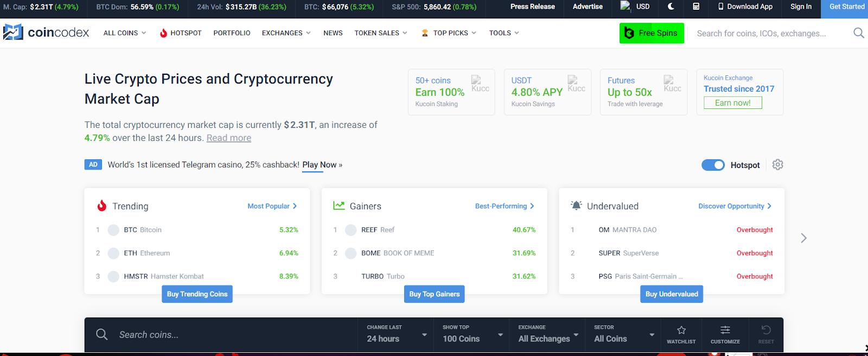Image resolution: width=868 pixels, height=356 pixels.
Task: Open Show Top 100 Coins dropdown
Action: coord(471,334)
